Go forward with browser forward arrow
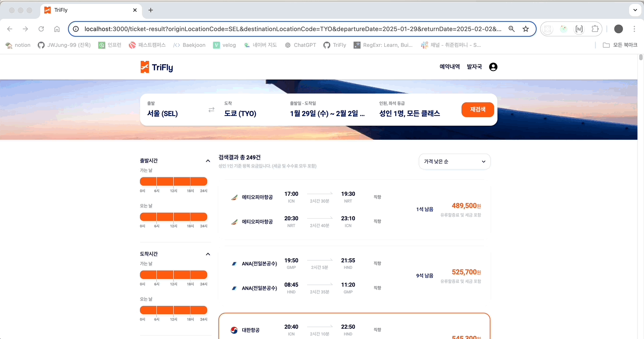644x339 pixels. tap(25, 29)
